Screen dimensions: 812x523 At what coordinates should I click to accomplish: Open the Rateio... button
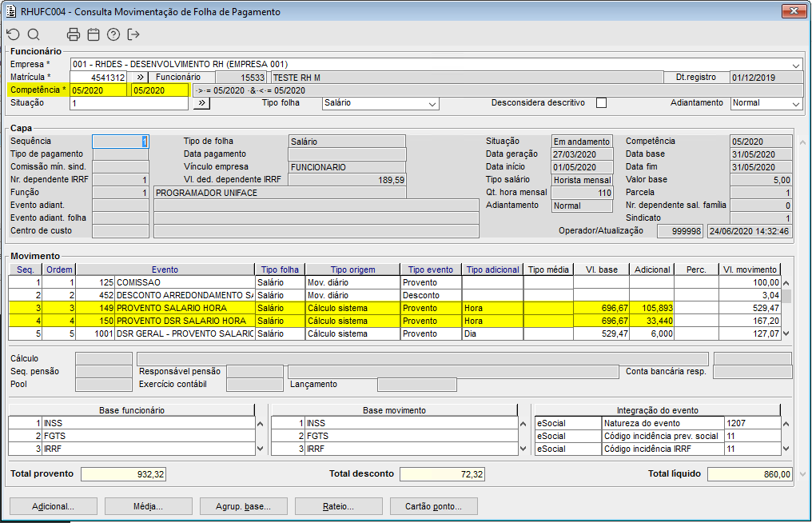coord(338,506)
